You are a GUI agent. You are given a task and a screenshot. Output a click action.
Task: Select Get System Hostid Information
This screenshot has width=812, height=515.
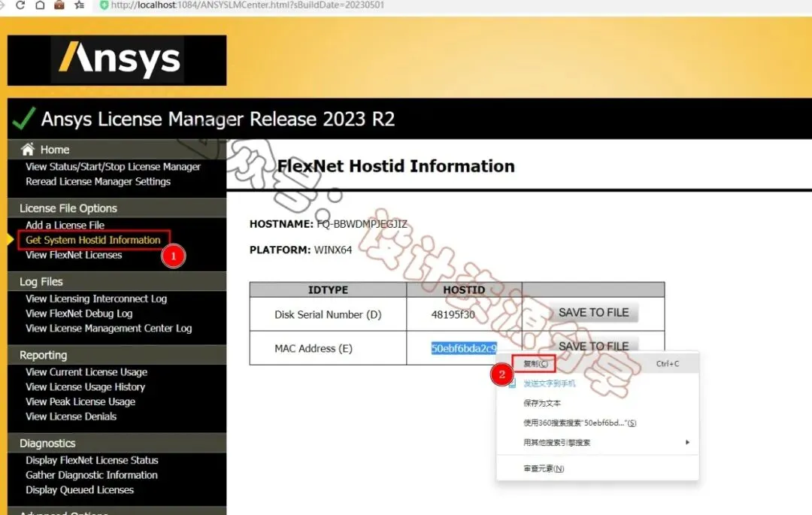(93, 240)
